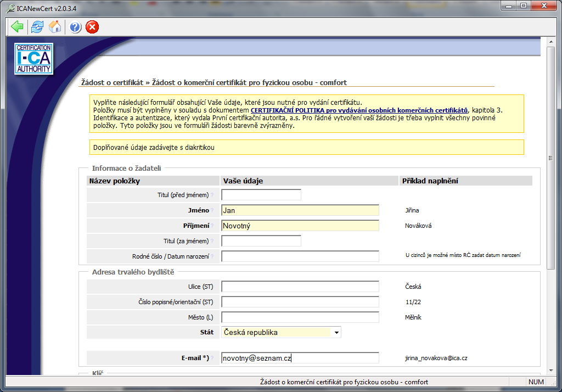Click the NUM status bar indicator
The image size is (562, 392).
(536, 382)
